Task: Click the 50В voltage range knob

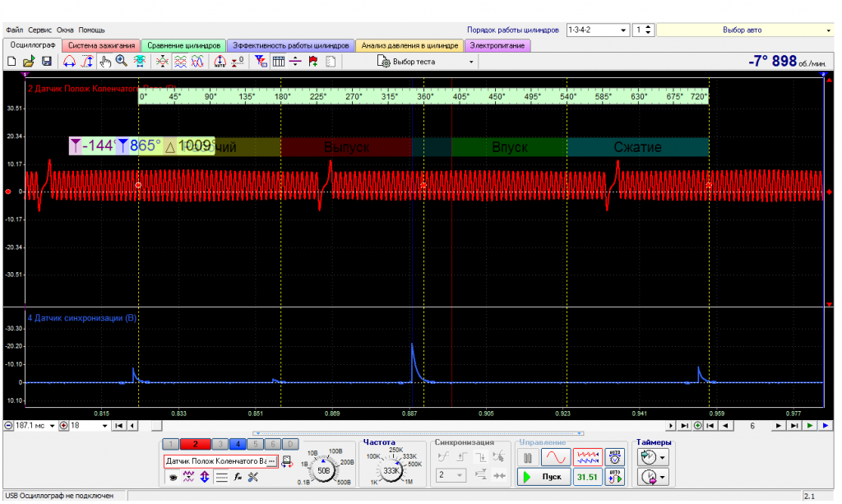Action: click(x=323, y=471)
